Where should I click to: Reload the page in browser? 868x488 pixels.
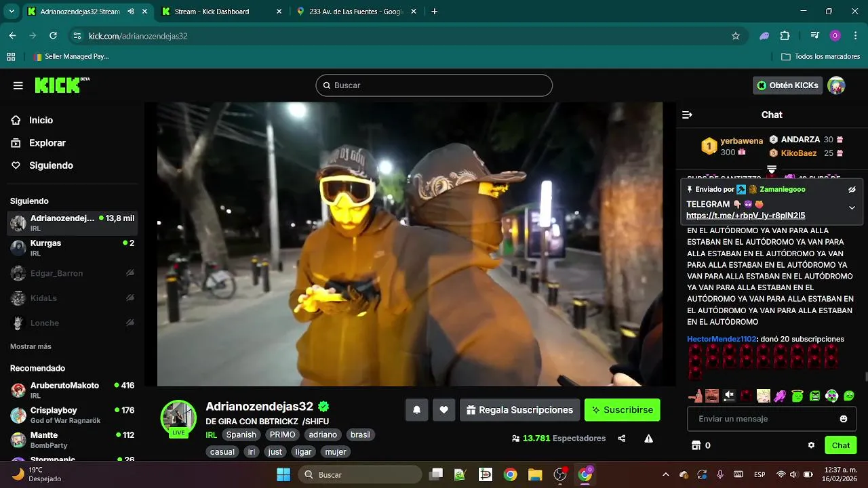tap(53, 36)
